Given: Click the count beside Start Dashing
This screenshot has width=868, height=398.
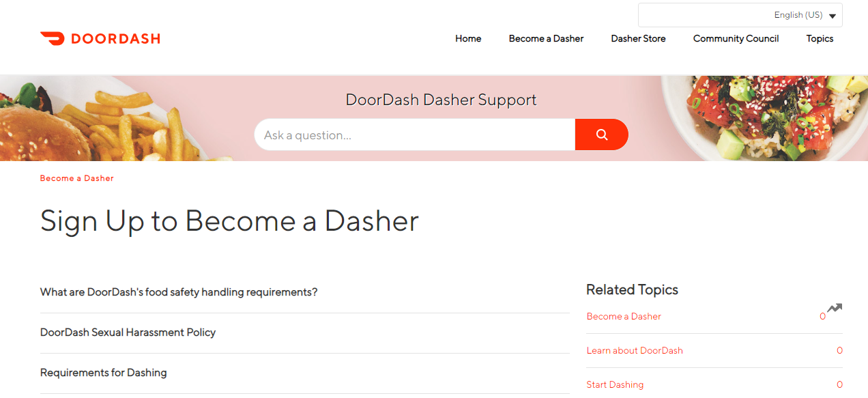Looking at the screenshot, I should point(839,384).
